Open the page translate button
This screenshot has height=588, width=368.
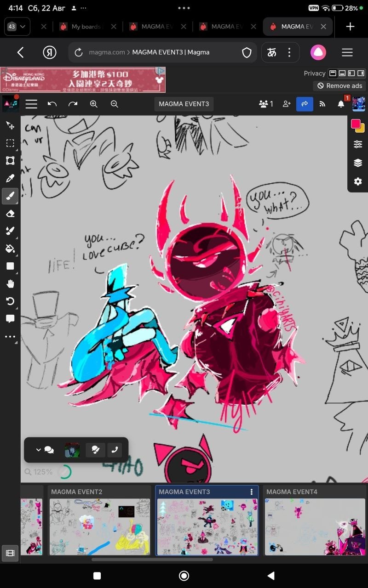click(x=272, y=52)
